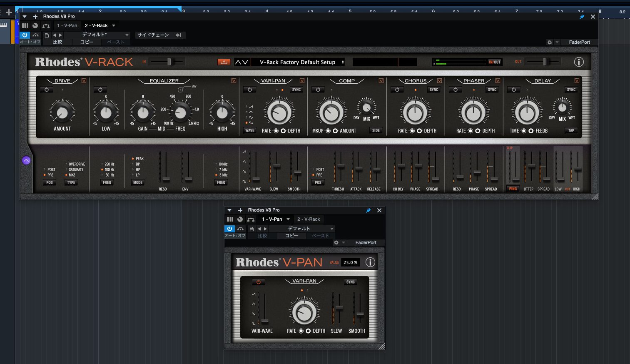Select previous preset arrow in V-Rack window
Viewport: 630px width, 364px height.
54,35
